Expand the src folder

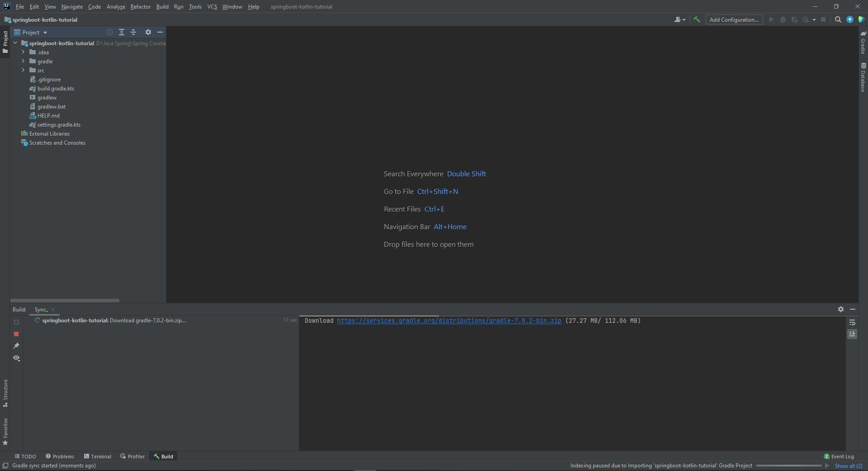[x=23, y=70]
